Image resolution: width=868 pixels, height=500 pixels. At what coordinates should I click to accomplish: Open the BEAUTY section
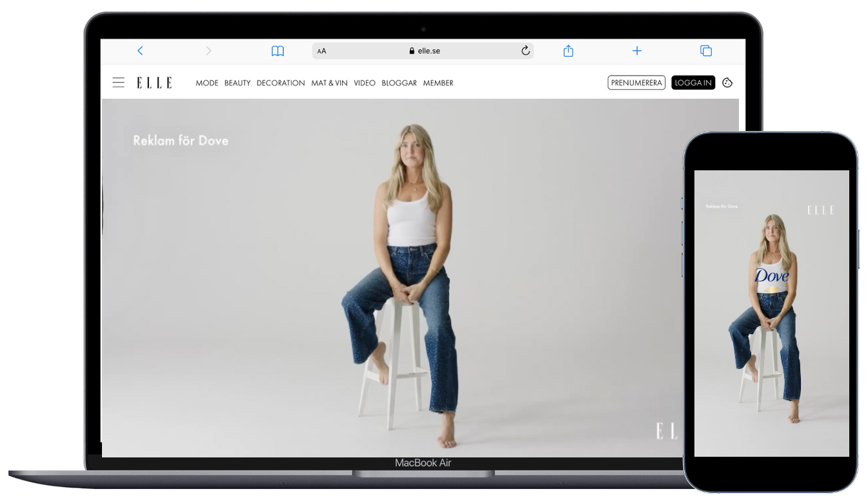(237, 83)
